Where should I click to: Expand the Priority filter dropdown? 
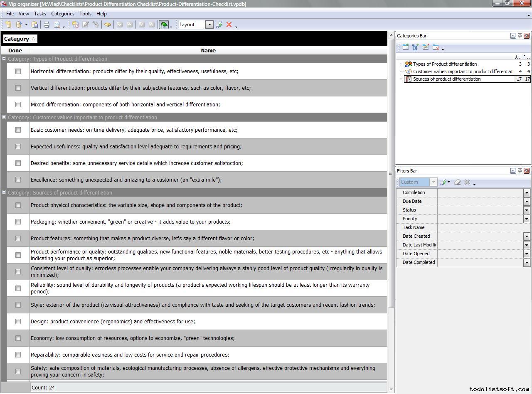tap(526, 219)
